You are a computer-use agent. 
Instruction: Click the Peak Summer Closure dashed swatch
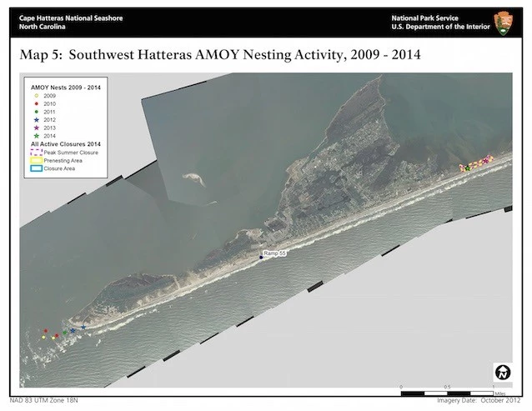(x=36, y=153)
